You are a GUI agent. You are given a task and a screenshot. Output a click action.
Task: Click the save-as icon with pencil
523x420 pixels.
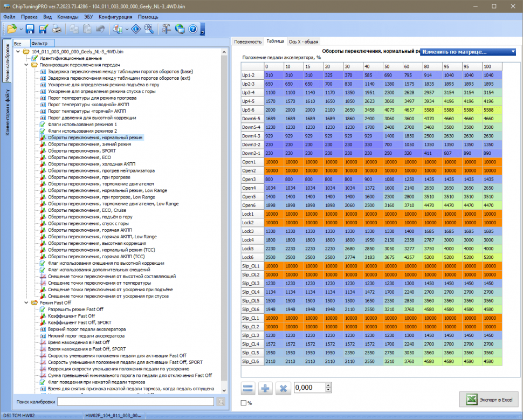[44, 29]
